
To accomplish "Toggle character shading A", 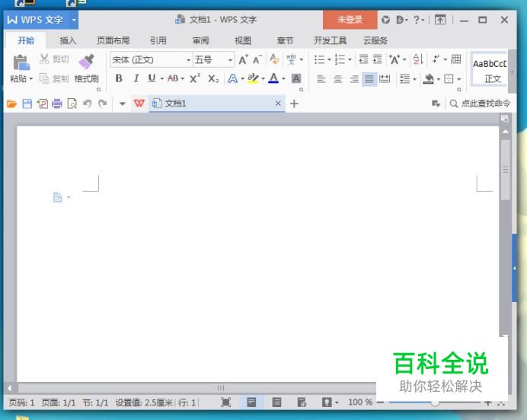I will [295, 78].
